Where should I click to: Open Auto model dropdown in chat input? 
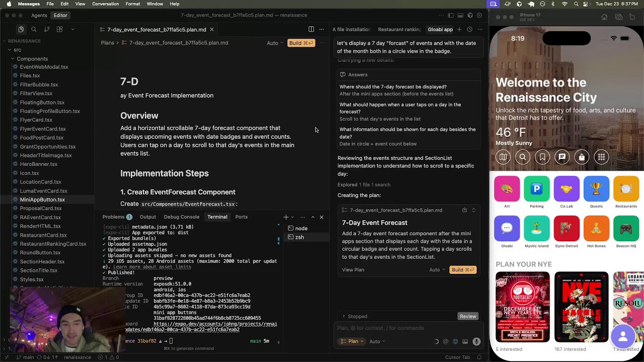tap(377, 341)
